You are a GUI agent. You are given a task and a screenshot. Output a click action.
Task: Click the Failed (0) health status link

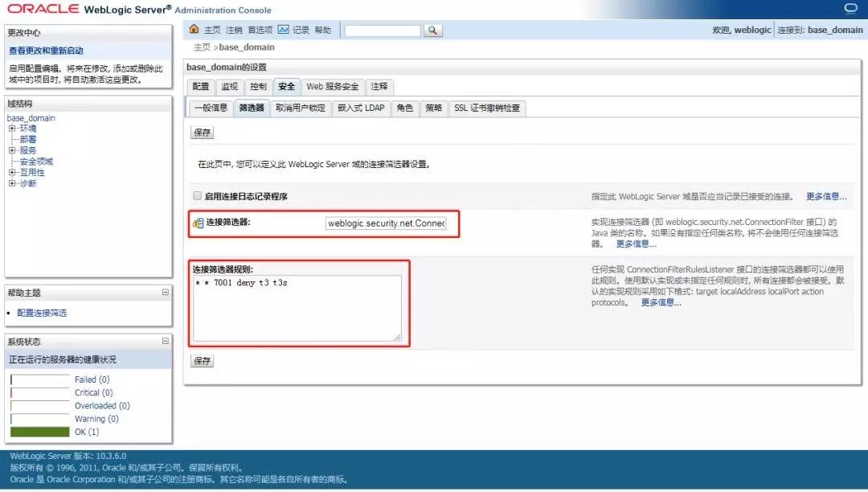[92, 379]
